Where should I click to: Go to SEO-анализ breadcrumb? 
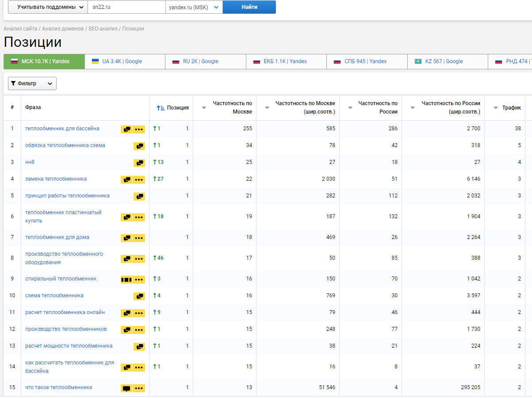coord(103,29)
